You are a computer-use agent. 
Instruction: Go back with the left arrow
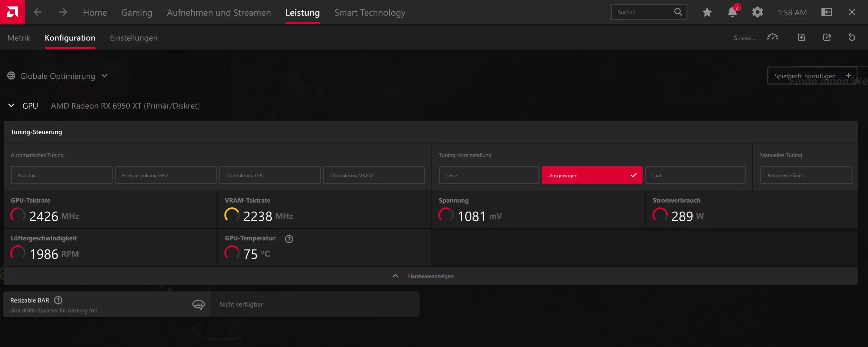38,13
